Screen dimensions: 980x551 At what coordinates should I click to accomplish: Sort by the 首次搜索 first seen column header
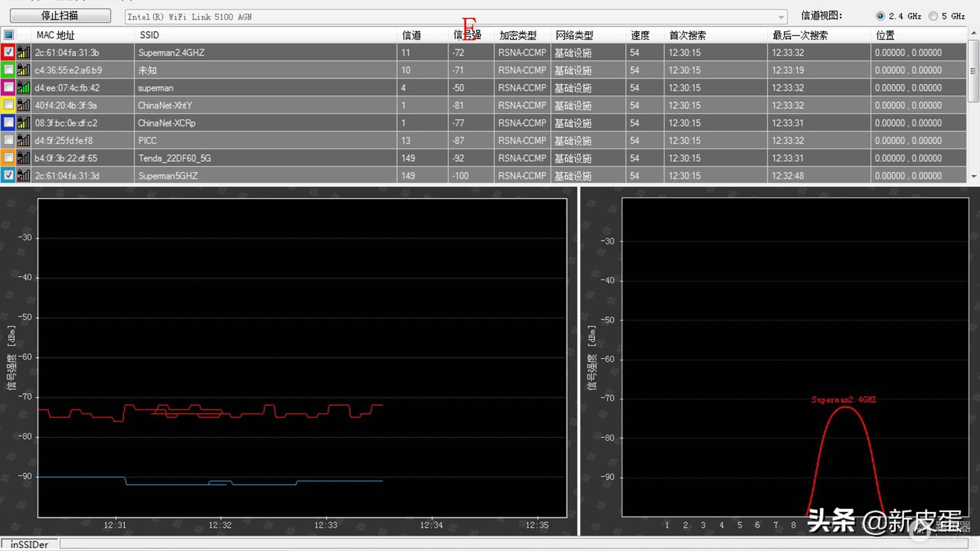pos(716,35)
